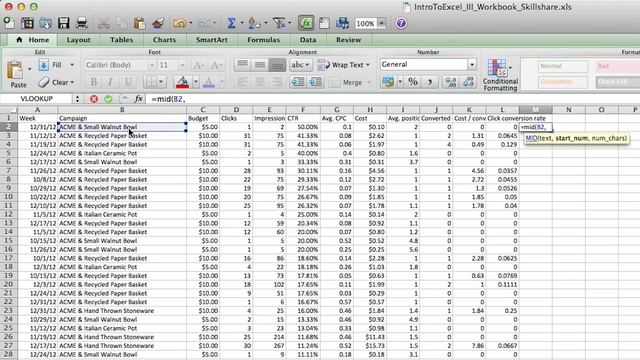Open Excel Help question mark icon
The width and height of the screenshot is (640, 360).
click(401, 23)
